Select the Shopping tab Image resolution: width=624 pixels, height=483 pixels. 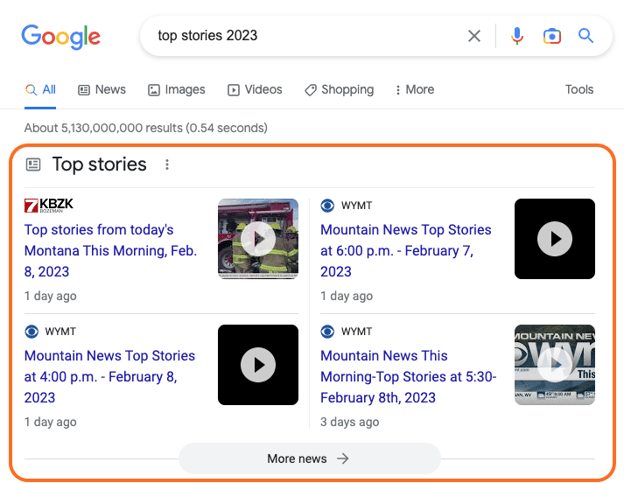coord(339,90)
